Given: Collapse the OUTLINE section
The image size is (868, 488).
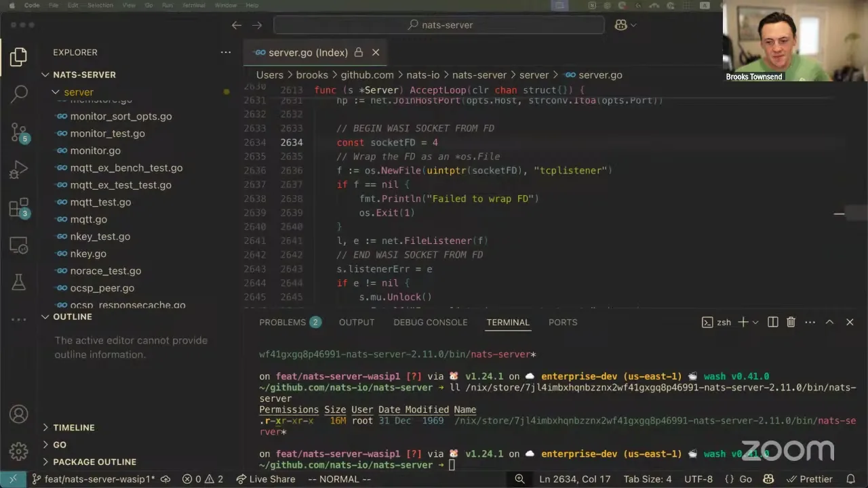Looking at the screenshot, I should coord(73,317).
